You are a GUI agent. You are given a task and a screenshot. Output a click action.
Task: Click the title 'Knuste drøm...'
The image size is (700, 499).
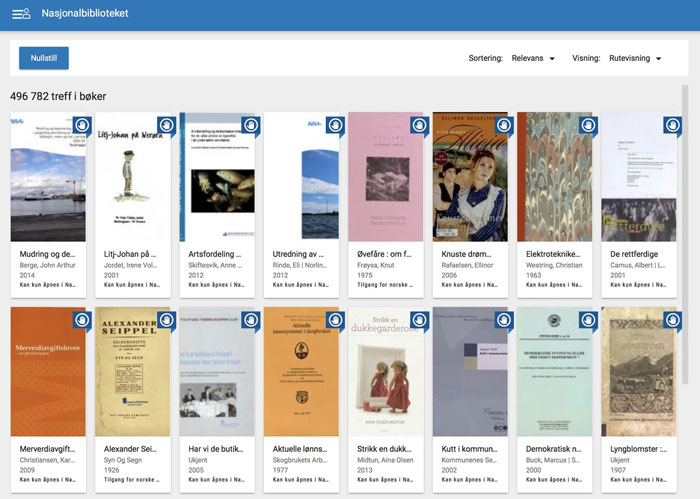[x=466, y=254]
